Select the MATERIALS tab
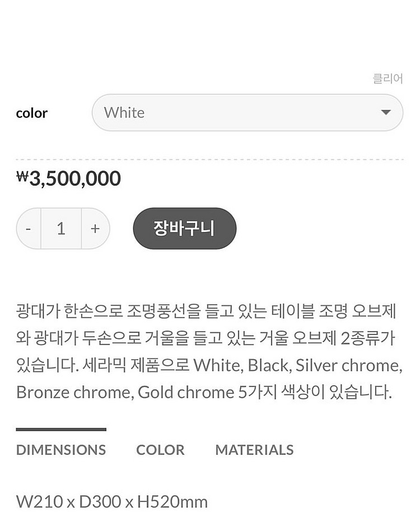 click(254, 450)
